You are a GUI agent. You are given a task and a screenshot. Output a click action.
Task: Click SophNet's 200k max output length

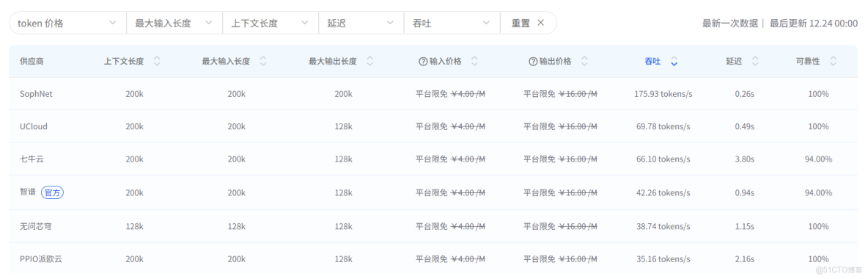coord(343,94)
